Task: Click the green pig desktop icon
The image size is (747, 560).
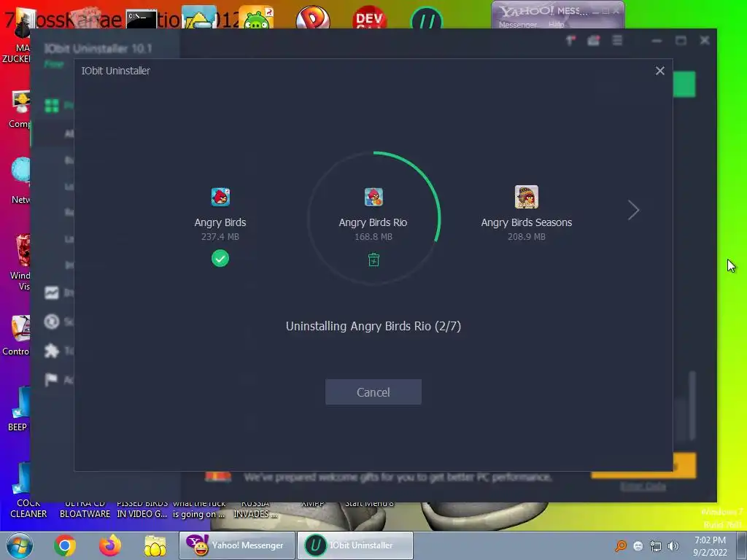Action: pyautogui.click(x=256, y=19)
